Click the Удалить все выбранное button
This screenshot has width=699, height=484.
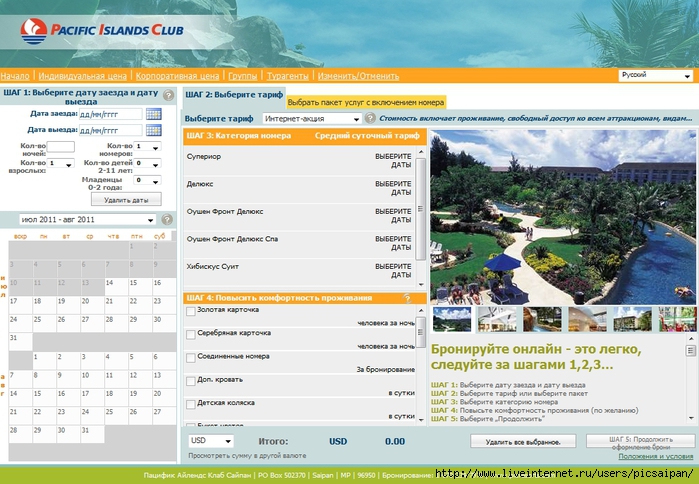(x=522, y=441)
